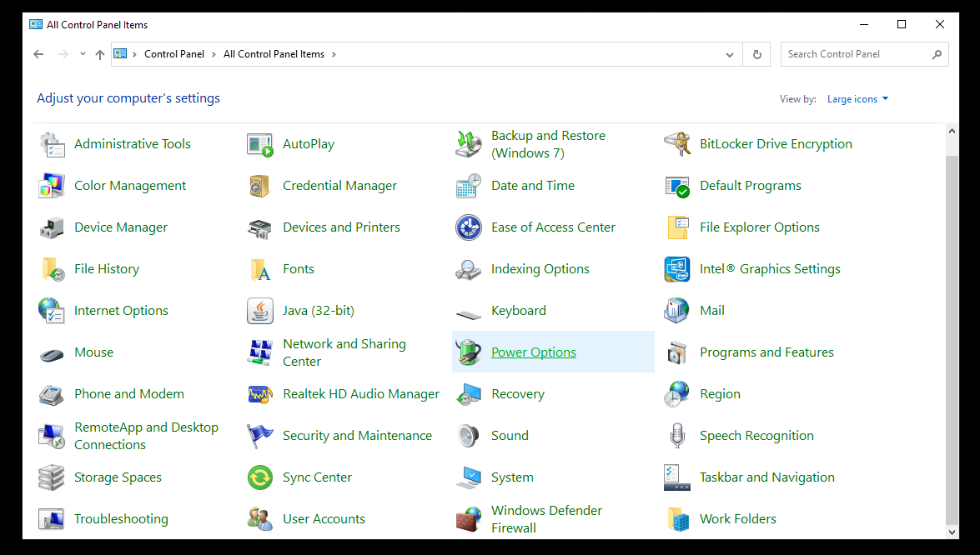Click the Up to parent folder arrow

pyautogui.click(x=100, y=54)
